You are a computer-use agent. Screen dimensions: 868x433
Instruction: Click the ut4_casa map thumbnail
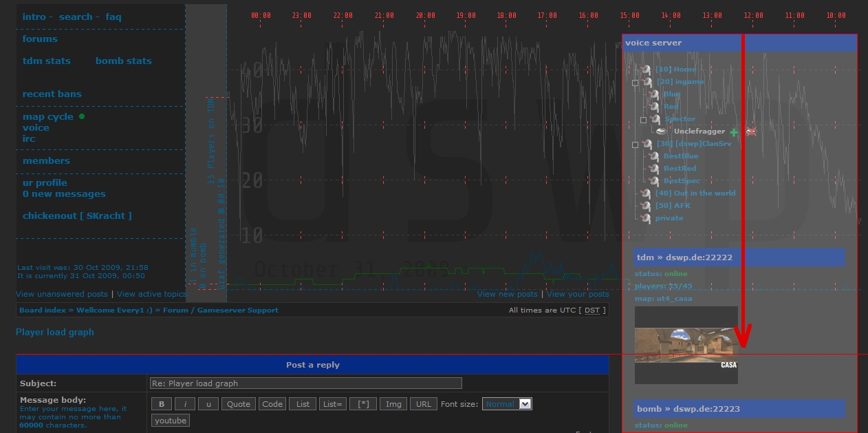pos(686,346)
